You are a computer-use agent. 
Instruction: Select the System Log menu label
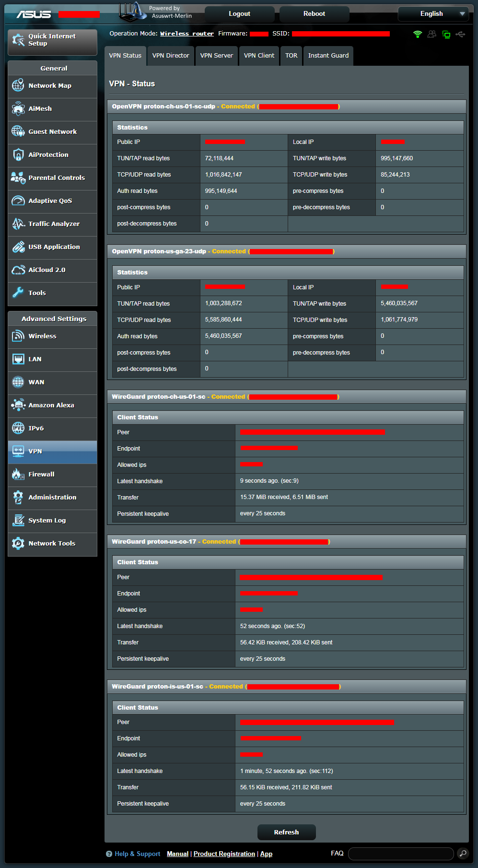pyautogui.click(x=47, y=520)
